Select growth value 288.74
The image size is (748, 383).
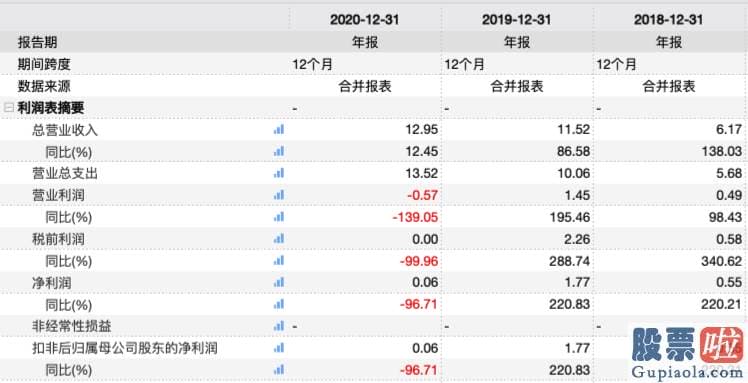pyautogui.click(x=569, y=261)
